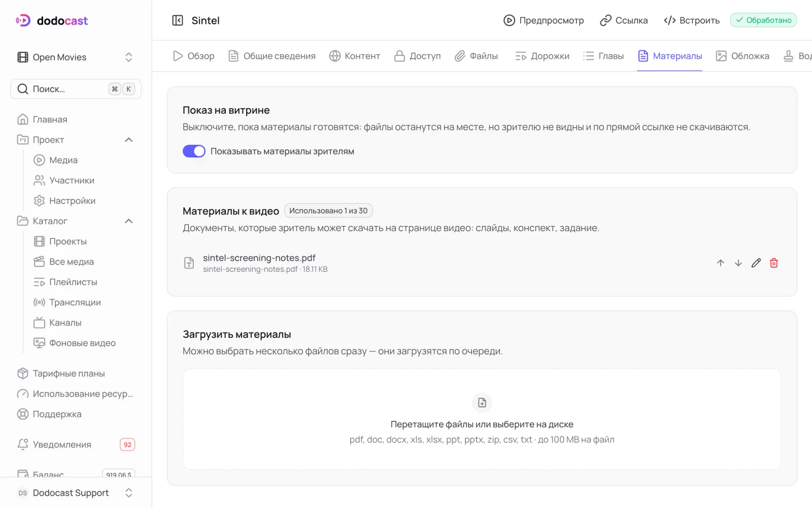Switch to the Доступ tab
This screenshot has height=508, width=812.
[x=417, y=56]
